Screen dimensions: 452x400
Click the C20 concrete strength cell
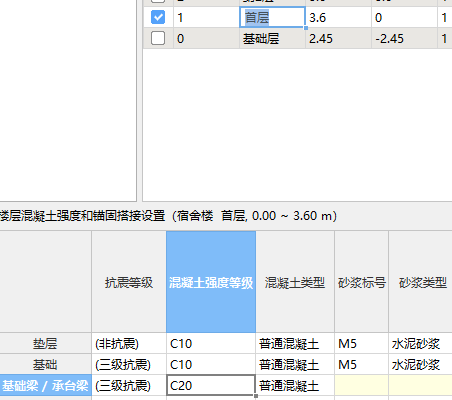point(211,385)
